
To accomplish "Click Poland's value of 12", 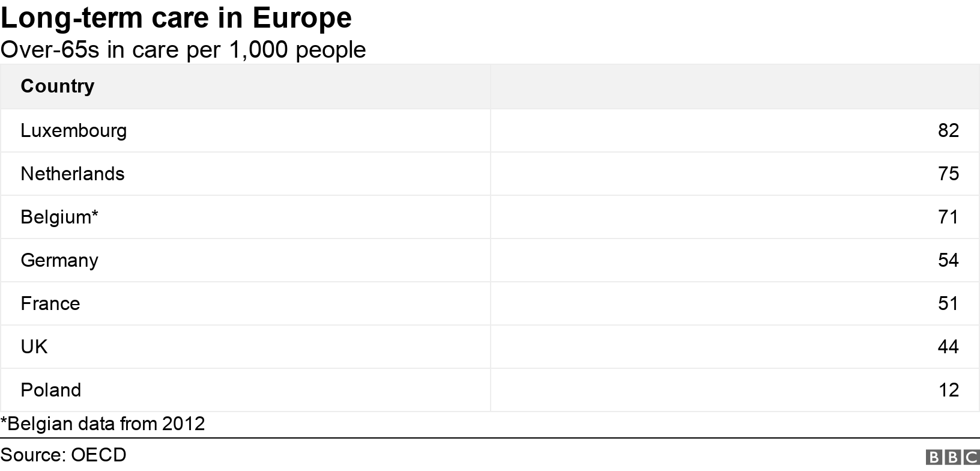I will pos(948,390).
